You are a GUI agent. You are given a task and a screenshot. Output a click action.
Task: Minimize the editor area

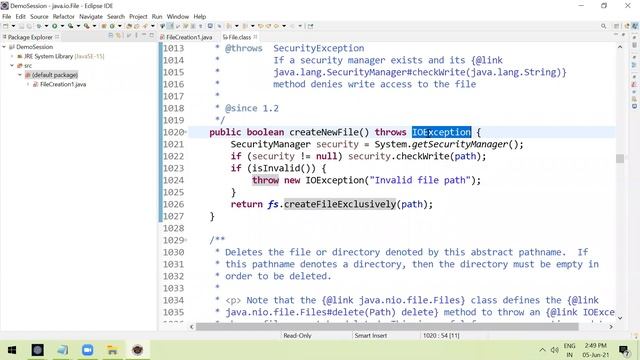616,35
